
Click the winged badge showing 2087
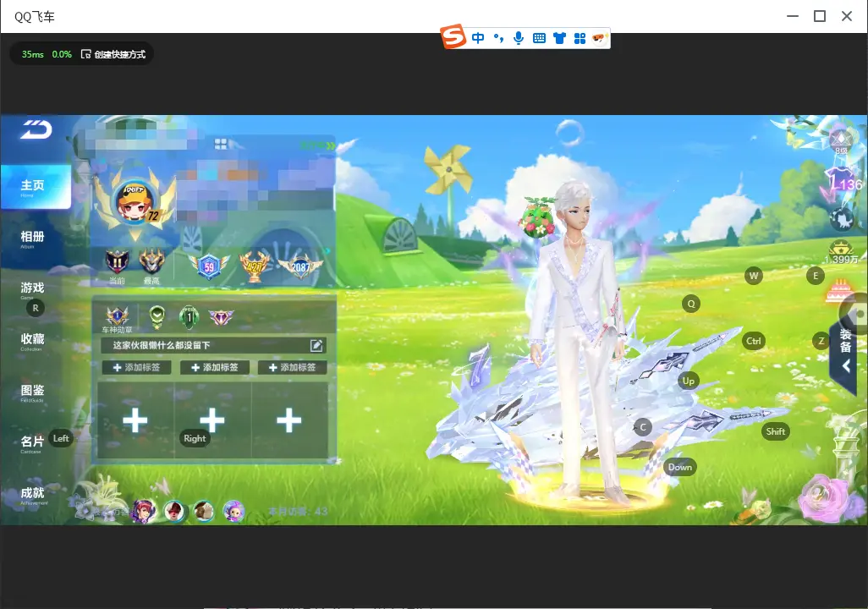[300, 266]
